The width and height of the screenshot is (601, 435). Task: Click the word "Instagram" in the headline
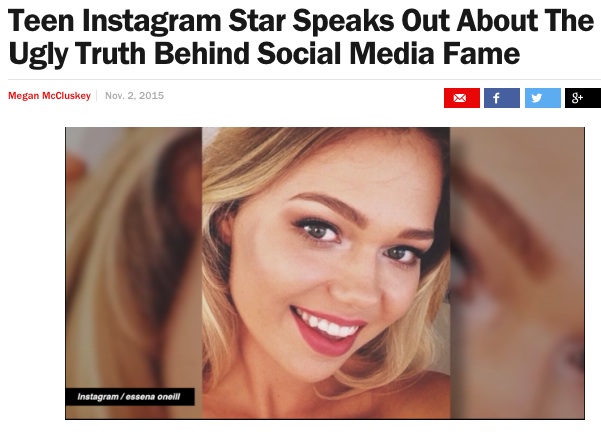pyautogui.click(x=151, y=22)
